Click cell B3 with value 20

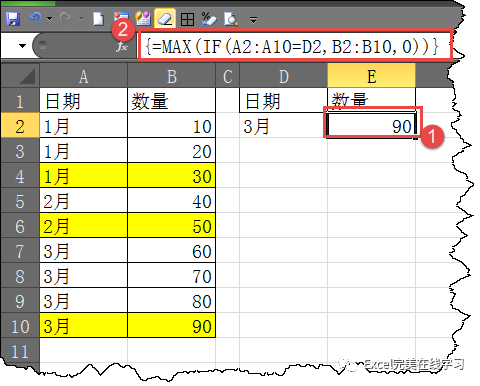point(172,150)
